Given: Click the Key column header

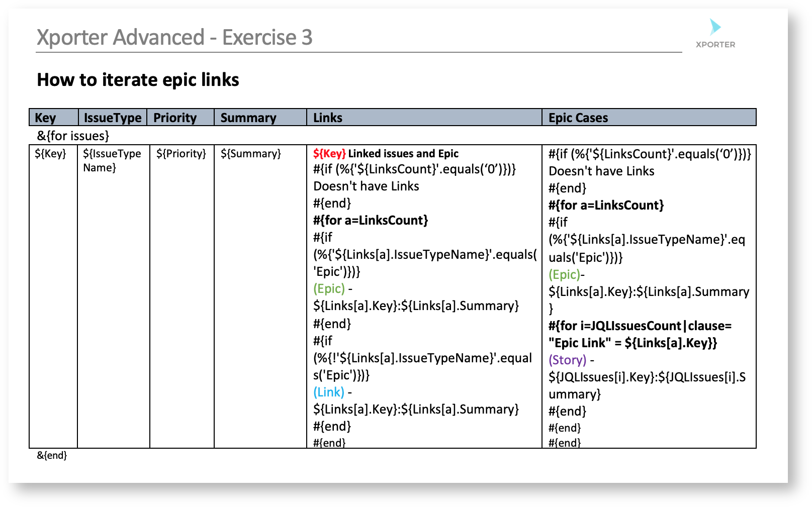Looking at the screenshot, I should 45,118.
